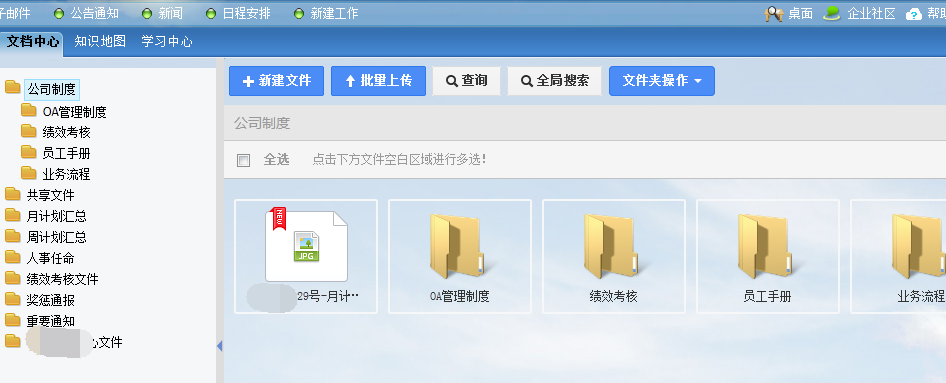This screenshot has width=946, height=383.
Task: Click the green dot icon beside 新建工作
Action: 299,13
